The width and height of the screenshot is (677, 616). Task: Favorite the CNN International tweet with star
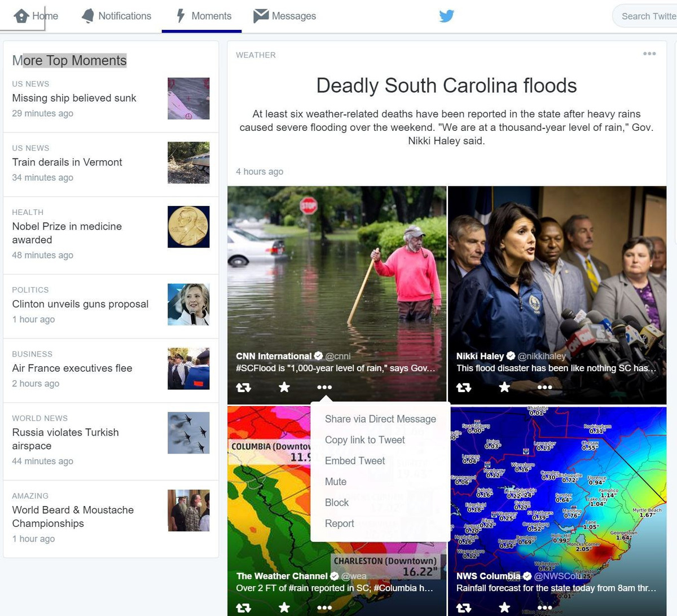coord(284,387)
